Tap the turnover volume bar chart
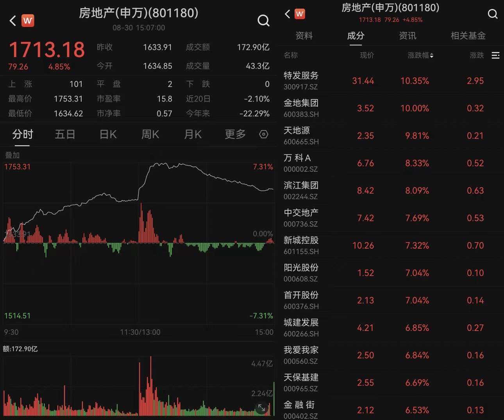 coord(139,386)
